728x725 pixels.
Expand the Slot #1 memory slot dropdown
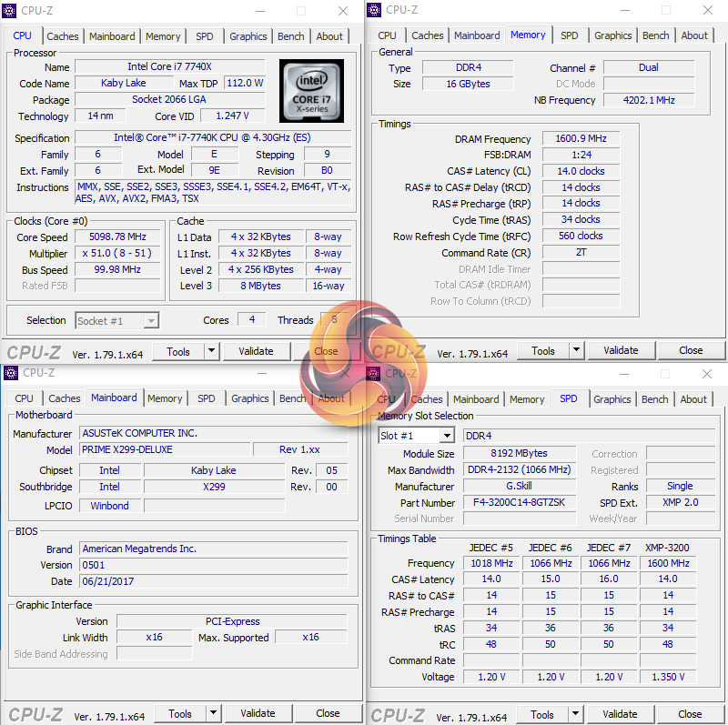pos(447,436)
